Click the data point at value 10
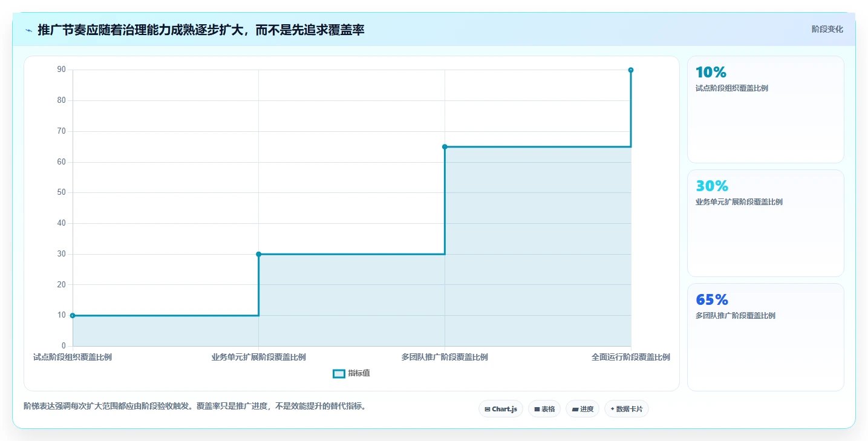Image resolution: width=868 pixels, height=441 pixels. pyautogui.click(x=73, y=315)
